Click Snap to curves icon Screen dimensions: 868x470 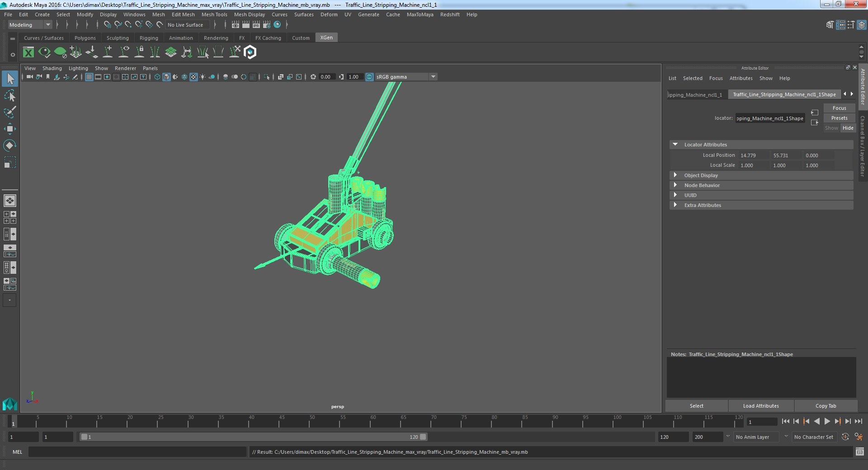click(x=118, y=25)
